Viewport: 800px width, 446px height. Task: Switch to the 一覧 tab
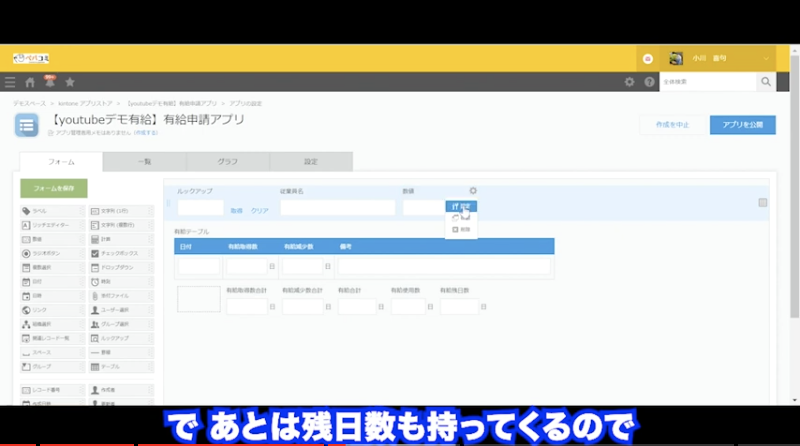[143, 161]
